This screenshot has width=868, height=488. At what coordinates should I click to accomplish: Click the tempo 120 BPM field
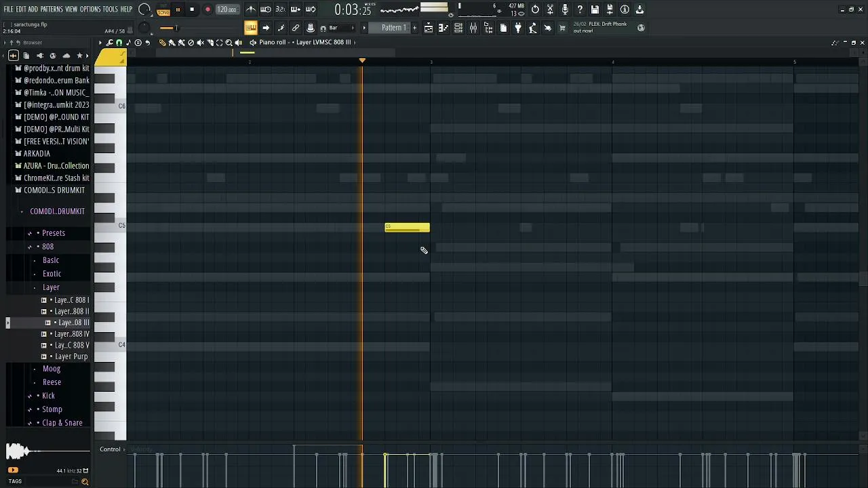tap(226, 9)
